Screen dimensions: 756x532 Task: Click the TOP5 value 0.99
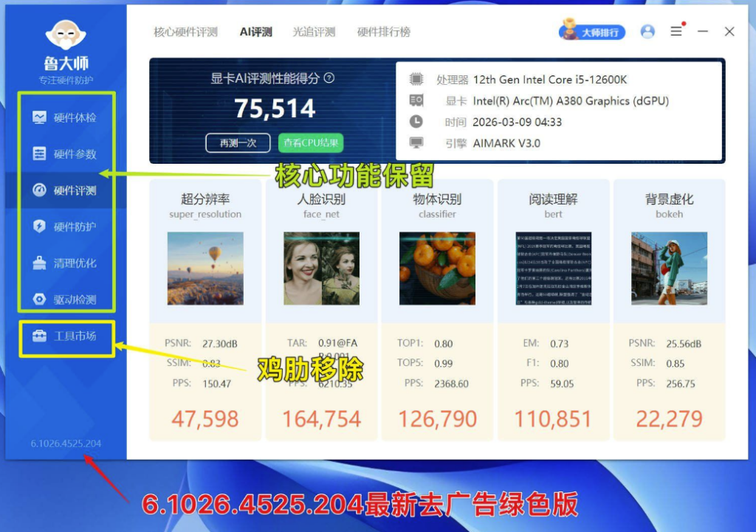point(444,363)
